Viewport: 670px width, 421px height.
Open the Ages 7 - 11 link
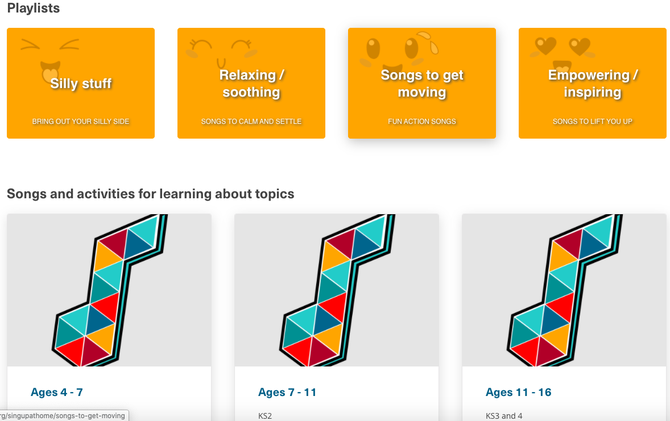[x=287, y=392]
